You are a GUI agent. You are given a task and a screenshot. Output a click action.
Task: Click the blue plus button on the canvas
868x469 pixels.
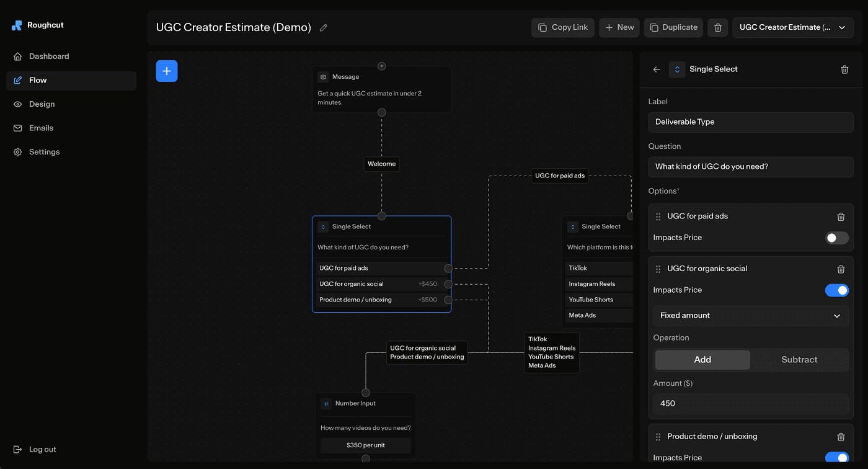click(166, 71)
